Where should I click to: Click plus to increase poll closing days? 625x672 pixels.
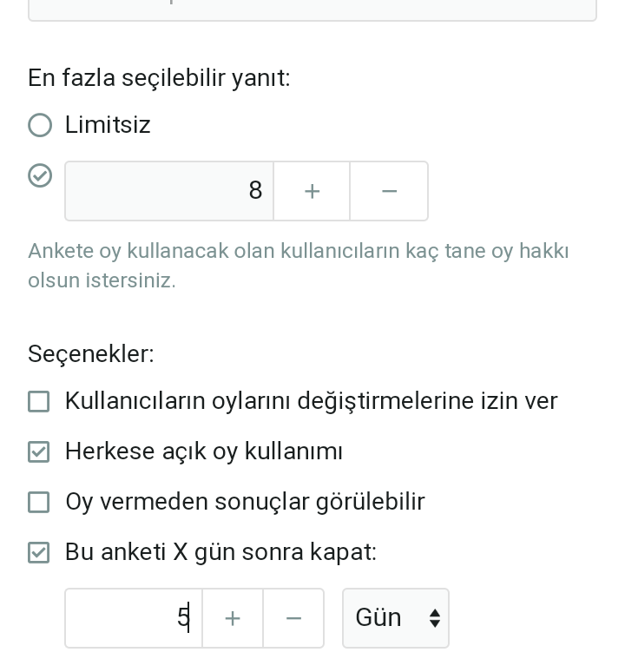[x=233, y=618]
